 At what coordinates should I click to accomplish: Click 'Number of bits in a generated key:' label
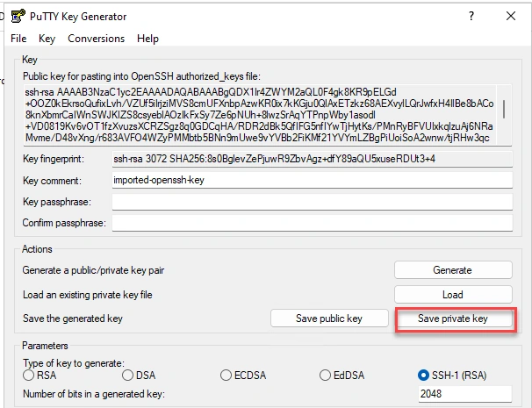[94, 394]
